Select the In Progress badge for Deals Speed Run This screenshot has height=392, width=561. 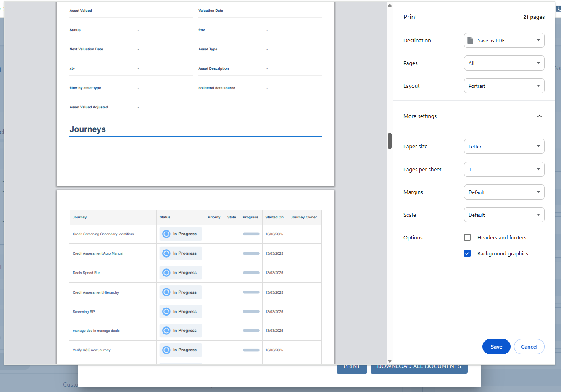pos(166,272)
